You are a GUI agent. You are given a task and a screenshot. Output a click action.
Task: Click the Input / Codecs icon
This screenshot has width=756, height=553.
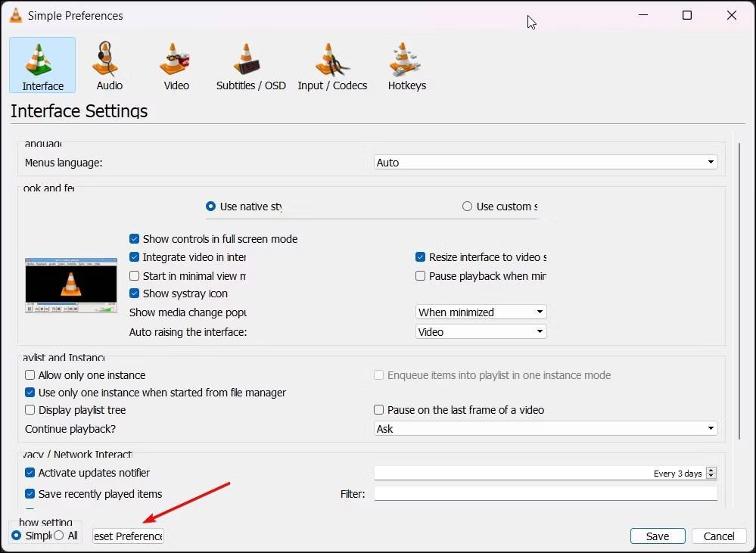point(332,64)
